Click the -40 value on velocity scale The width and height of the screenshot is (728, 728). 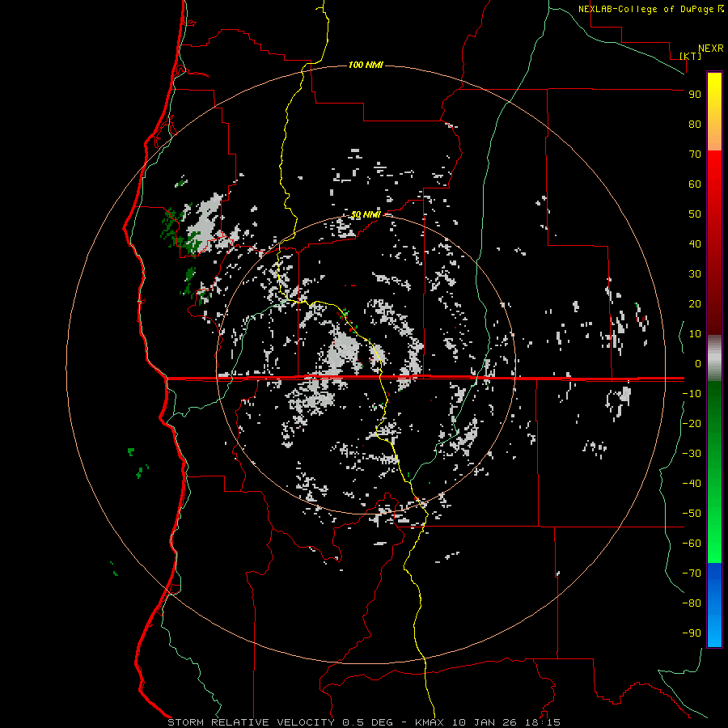pos(692,484)
